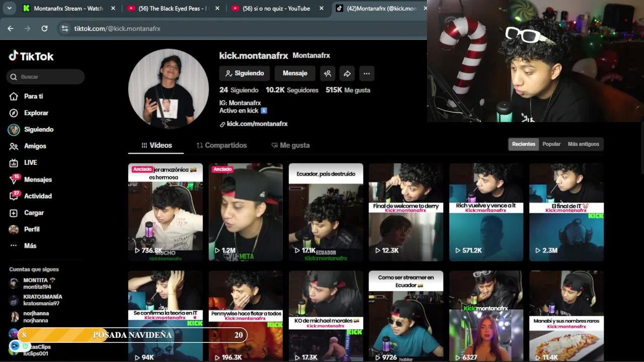This screenshot has width=644, height=362.
Task: Select the Me gusta profile tab
Action: pos(291,145)
